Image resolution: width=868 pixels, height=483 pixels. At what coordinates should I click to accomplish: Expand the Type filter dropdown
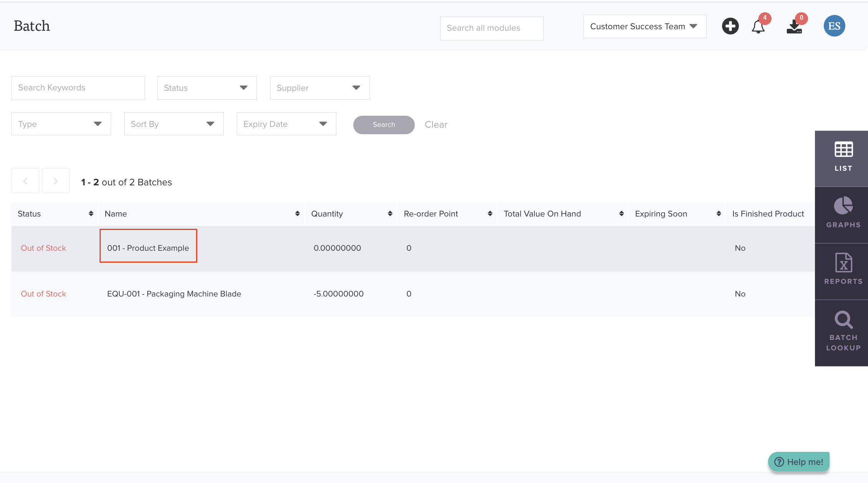pos(61,124)
